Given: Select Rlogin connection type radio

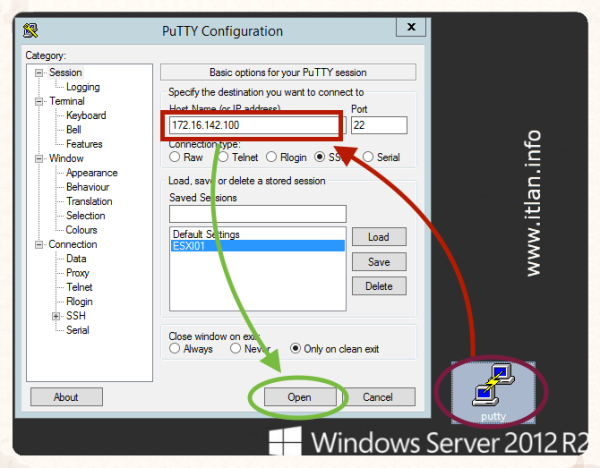Looking at the screenshot, I should [271, 157].
